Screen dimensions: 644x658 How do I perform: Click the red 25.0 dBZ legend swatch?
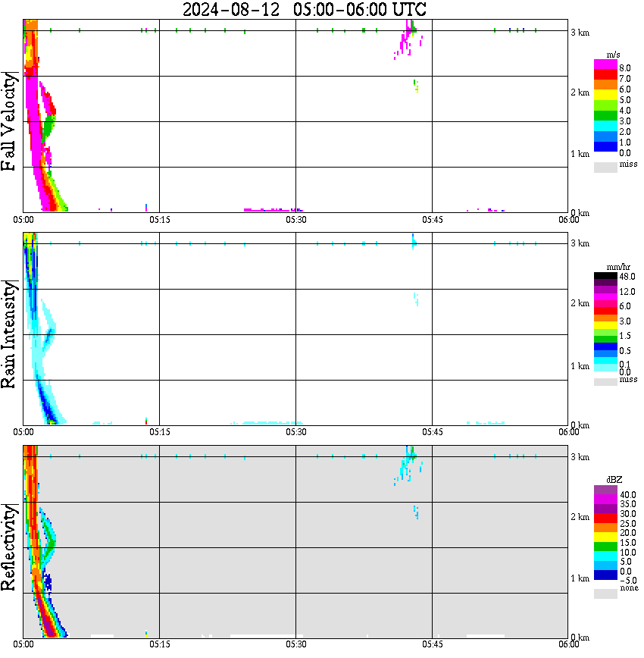(x=605, y=519)
